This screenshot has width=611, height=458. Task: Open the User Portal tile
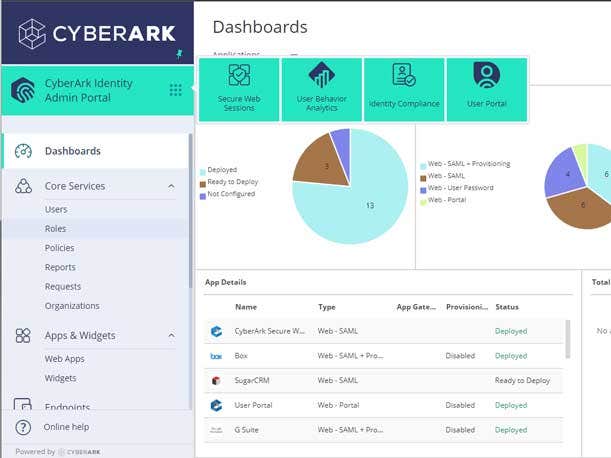coord(486,89)
